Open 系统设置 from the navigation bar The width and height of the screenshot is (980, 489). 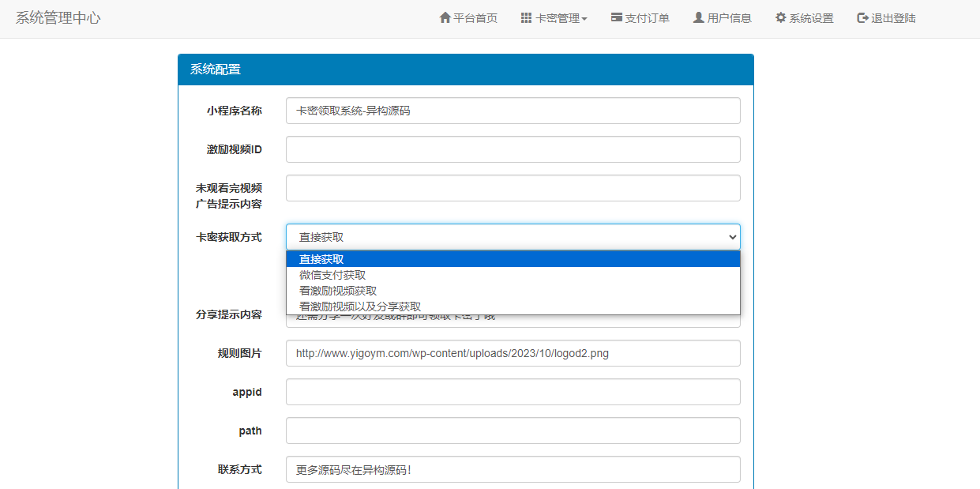point(809,17)
